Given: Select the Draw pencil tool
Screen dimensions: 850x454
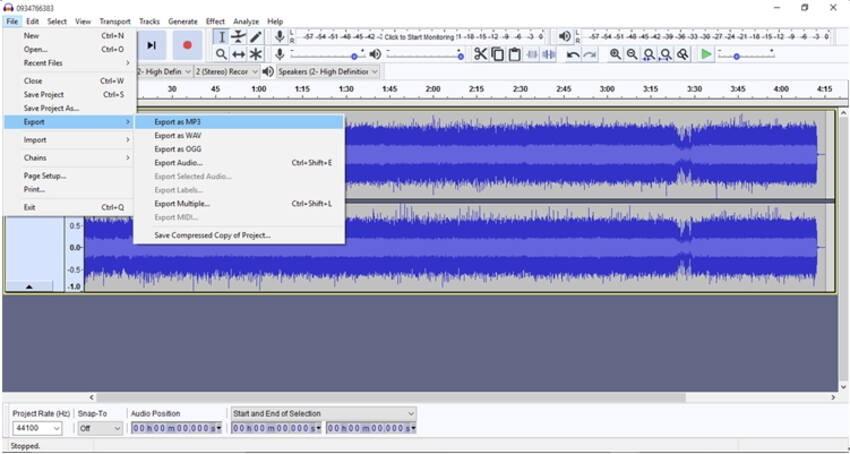Looking at the screenshot, I should coord(256,37).
